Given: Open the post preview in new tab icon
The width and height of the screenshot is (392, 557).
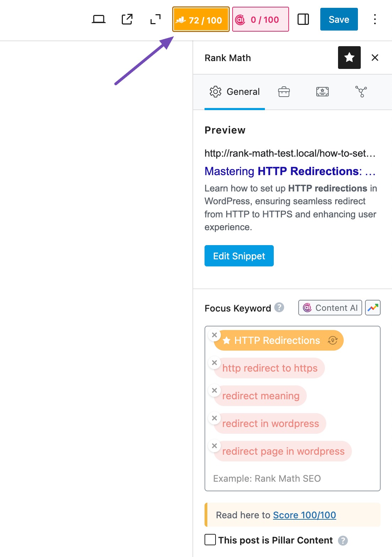Looking at the screenshot, I should (x=127, y=19).
